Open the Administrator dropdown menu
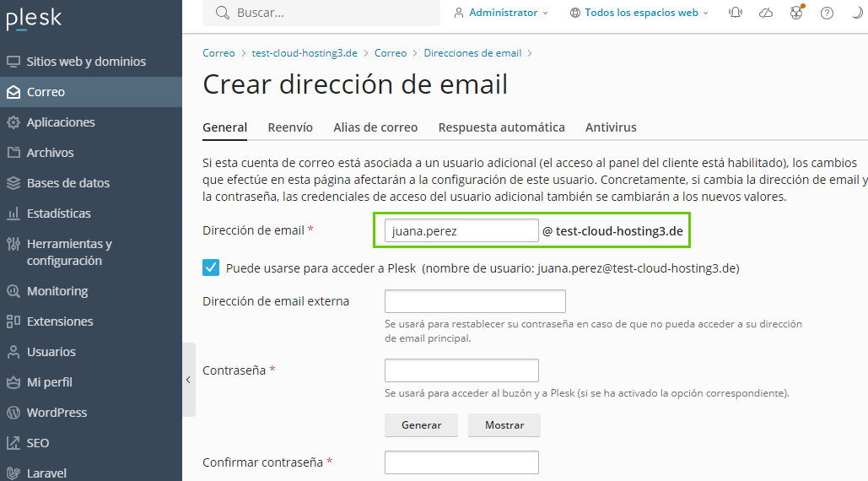 [501, 13]
